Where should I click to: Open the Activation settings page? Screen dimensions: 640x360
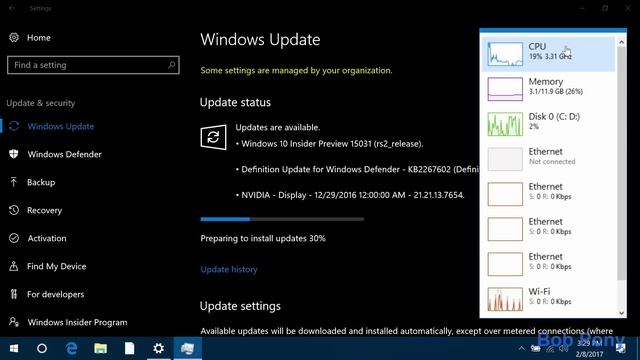click(47, 238)
